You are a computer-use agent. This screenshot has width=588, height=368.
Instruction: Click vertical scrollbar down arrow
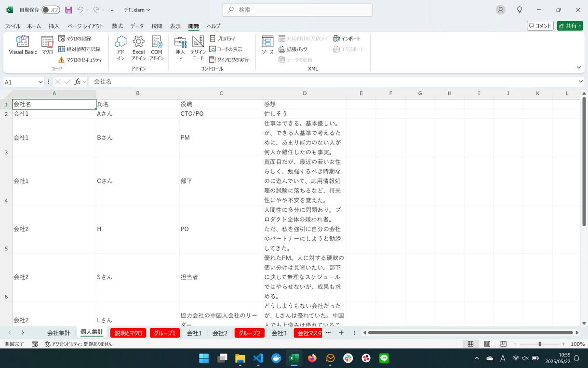click(x=584, y=324)
